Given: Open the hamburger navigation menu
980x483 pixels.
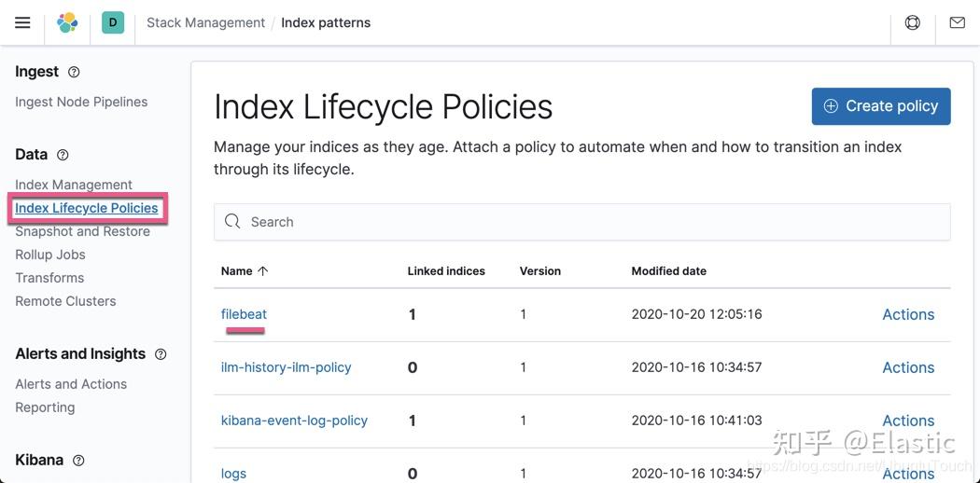Looking at the screenshot, I should [x=22, y=22].
